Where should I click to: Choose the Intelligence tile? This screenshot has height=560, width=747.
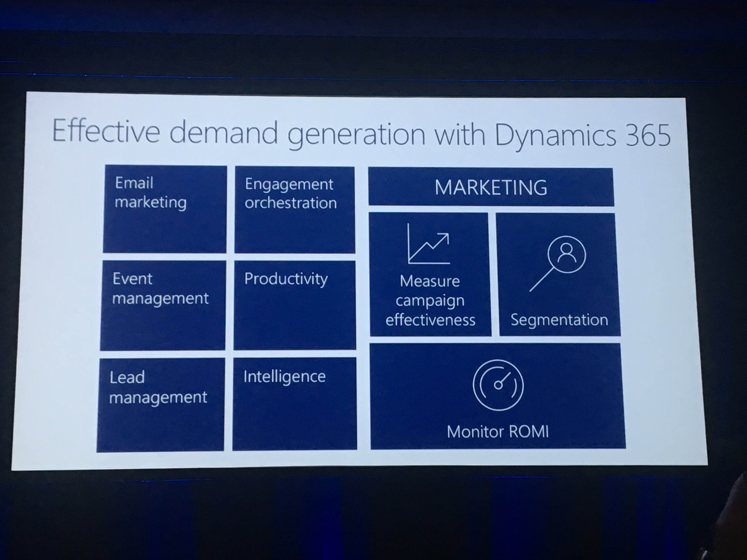294,404
